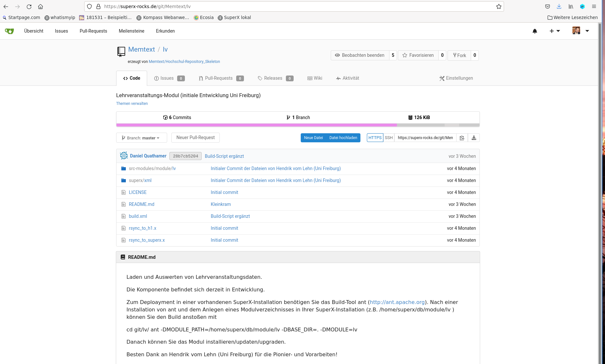Open the Pocket save icon
This screenshot has width=605, height=364.
click(x=548, y=6)
